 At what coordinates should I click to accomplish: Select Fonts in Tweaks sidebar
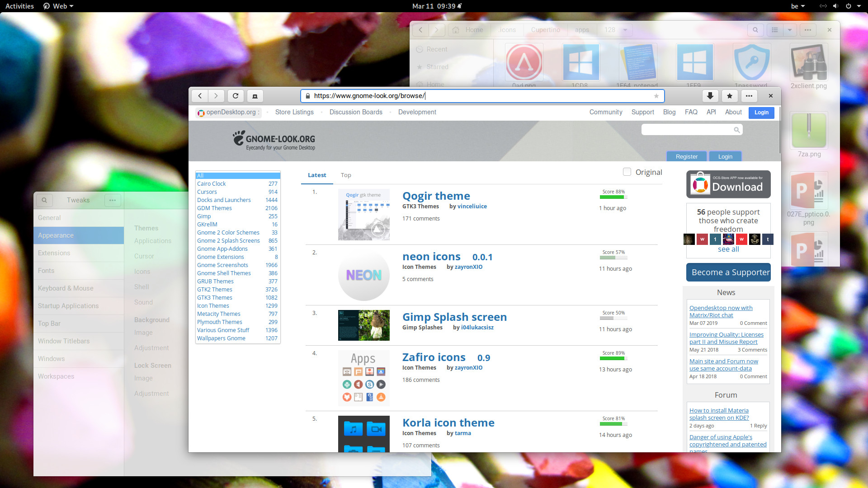[x=79, y=271]
